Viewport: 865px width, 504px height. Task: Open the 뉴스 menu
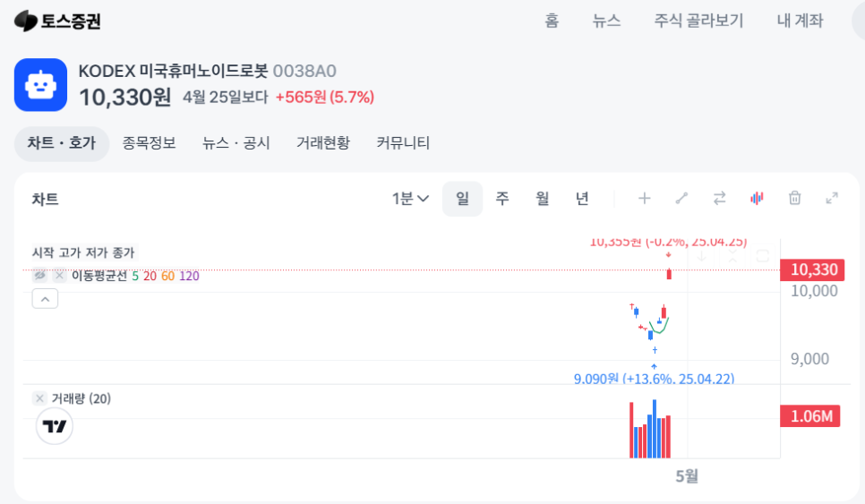[606, 21]
